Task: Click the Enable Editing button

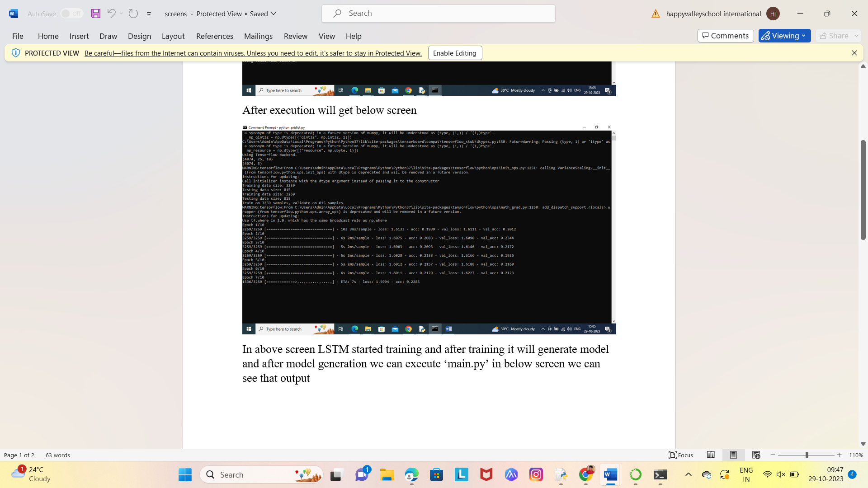Action: click(x=454, y=53)
